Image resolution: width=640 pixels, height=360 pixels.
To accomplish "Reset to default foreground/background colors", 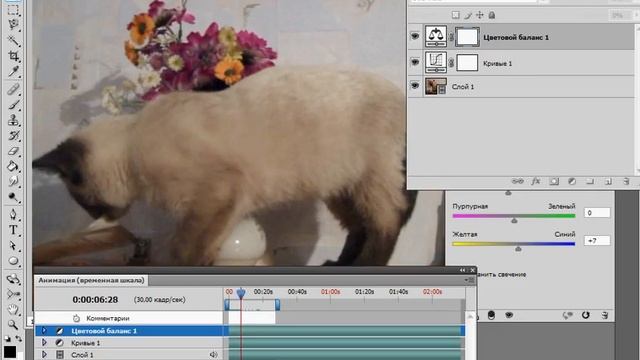I will [x=7, y=338].
